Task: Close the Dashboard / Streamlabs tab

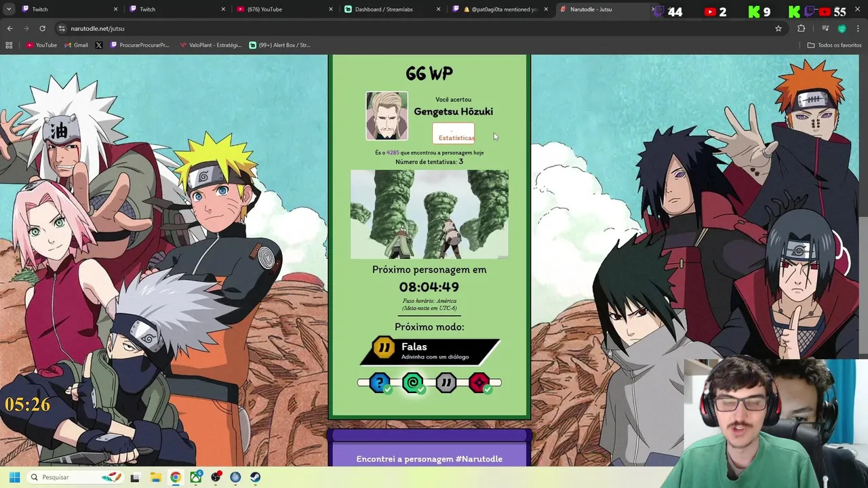Action: pos(438,9)
